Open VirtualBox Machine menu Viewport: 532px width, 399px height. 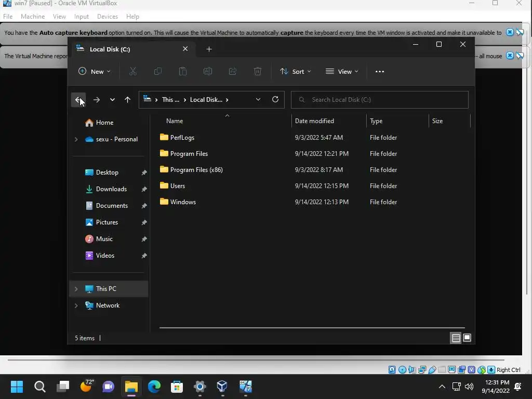(x=33, y=16)
